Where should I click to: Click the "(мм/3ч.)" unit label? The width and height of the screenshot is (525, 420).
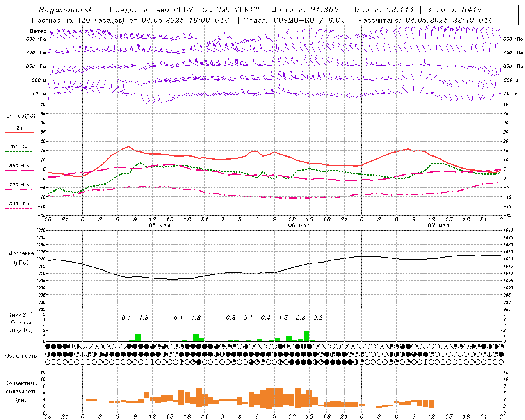coord(21,315)
